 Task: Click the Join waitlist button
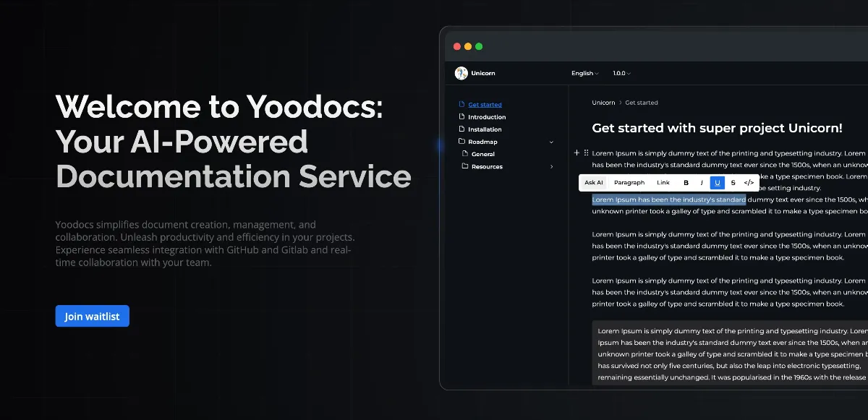click(x=92, y=316)
